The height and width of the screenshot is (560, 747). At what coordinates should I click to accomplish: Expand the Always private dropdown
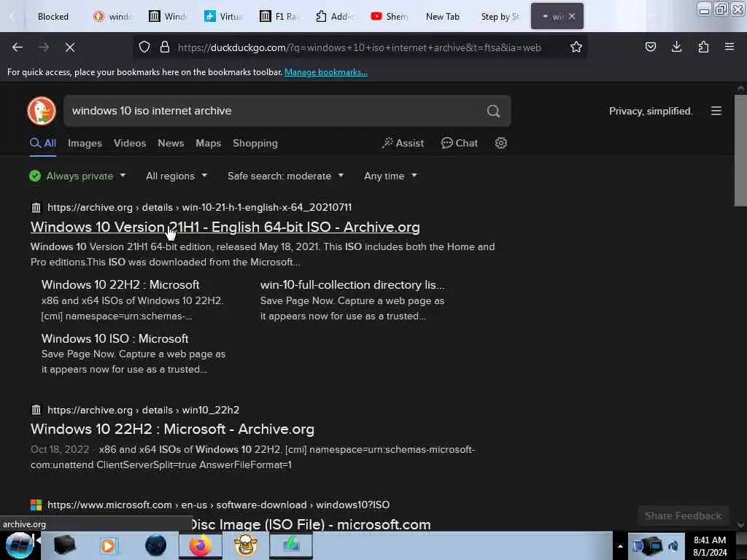click(x=77, y=176)
